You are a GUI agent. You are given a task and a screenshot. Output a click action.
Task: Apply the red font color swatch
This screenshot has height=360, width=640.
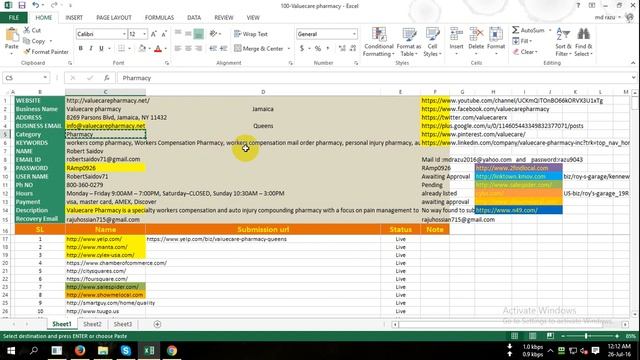click(158, 49)
